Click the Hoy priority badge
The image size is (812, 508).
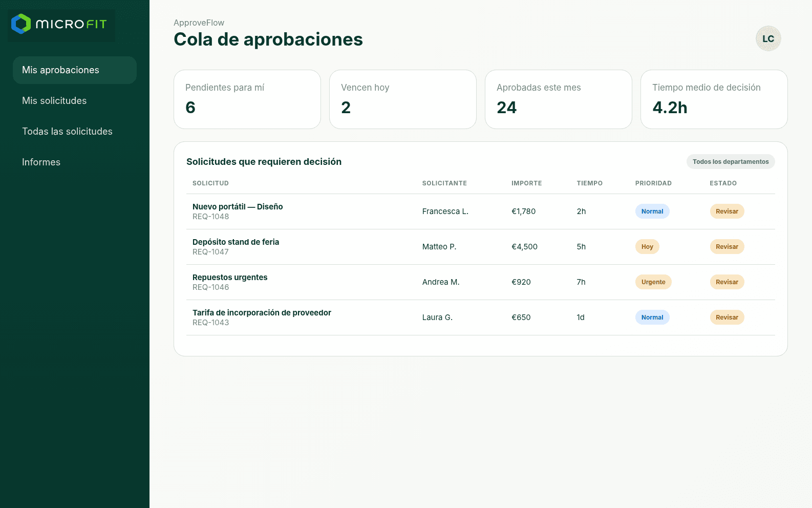(647, 247)
